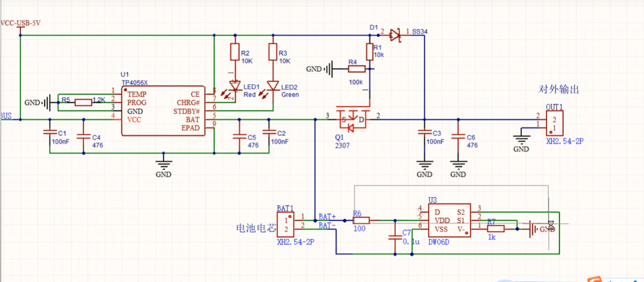Select resistor R7 1k symbol

coord(496,229)
